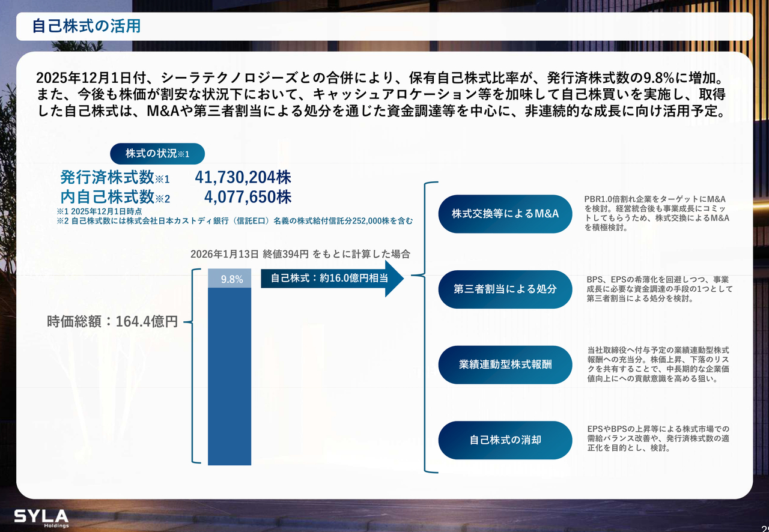Click the 業績連動型株式報酬 pill
This screenshot has width=769, height=532.
(505, 365)
